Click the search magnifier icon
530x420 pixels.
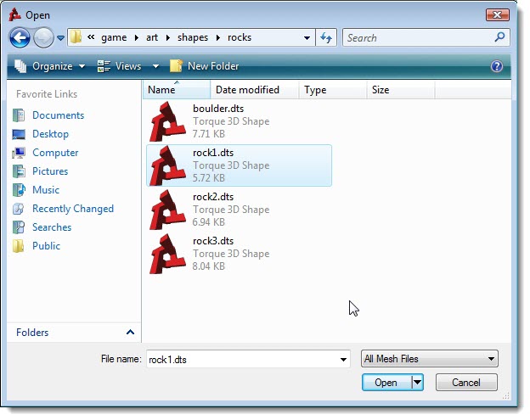click(499, 37)
